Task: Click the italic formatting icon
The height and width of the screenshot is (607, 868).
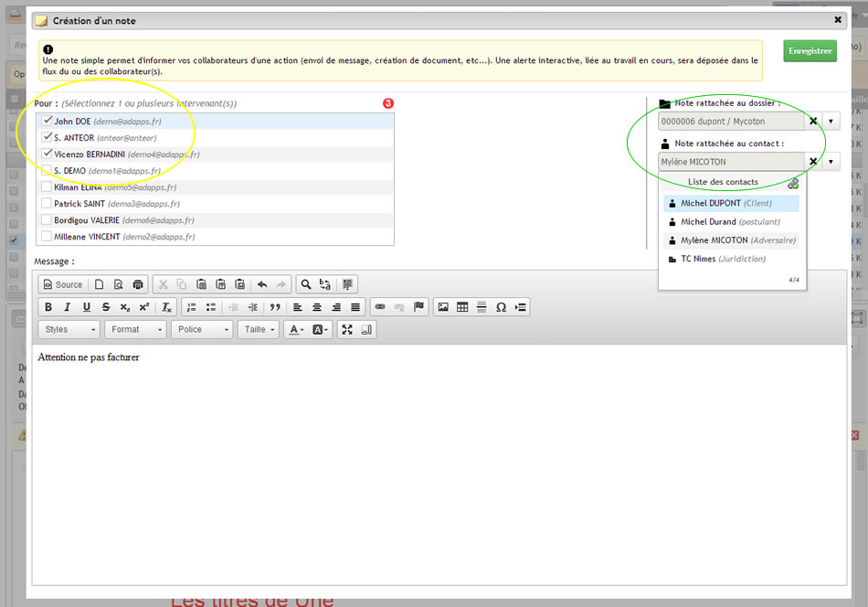Action: tap(68, 307)
